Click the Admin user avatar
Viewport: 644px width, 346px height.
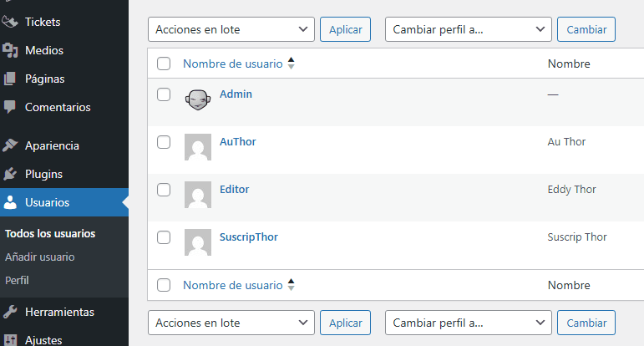(197, 100)
